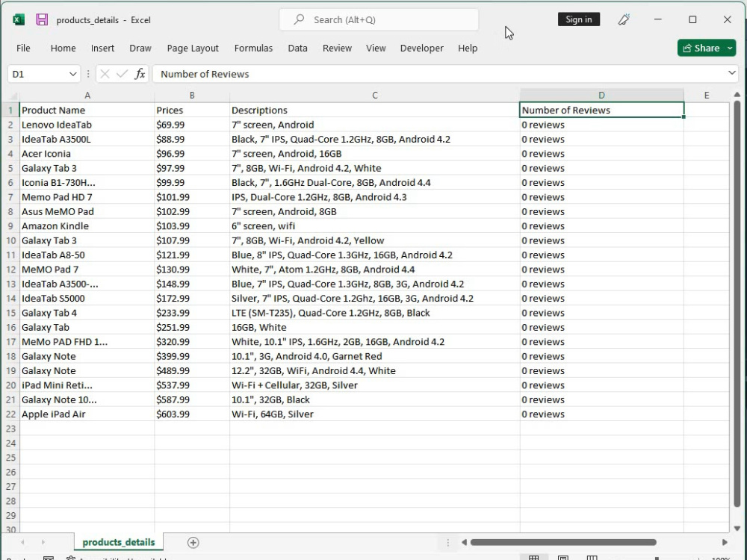Select 0 reviews cell in Apple iPad Air row

coord(601,414)
